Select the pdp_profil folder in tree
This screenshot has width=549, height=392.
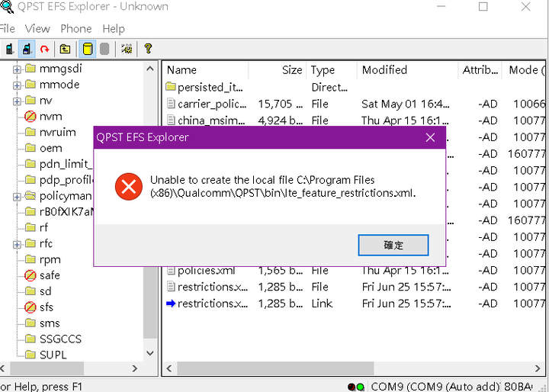click(x=66, y=180)
